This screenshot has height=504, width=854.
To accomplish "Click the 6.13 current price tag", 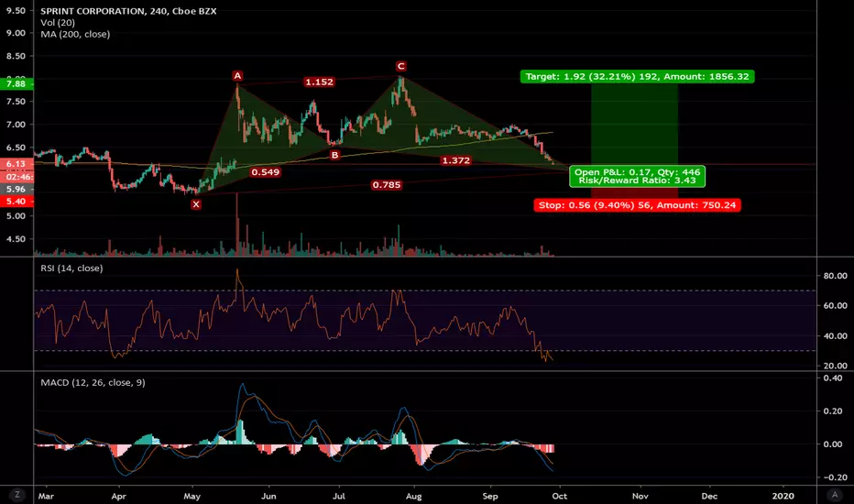I will point(16,164).
